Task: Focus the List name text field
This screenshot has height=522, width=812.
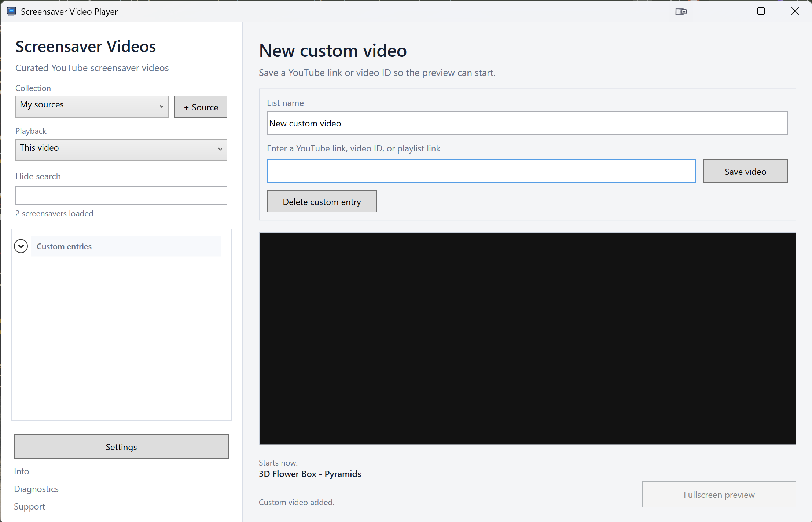Action: pyautogui.click(x=527, y=123)
